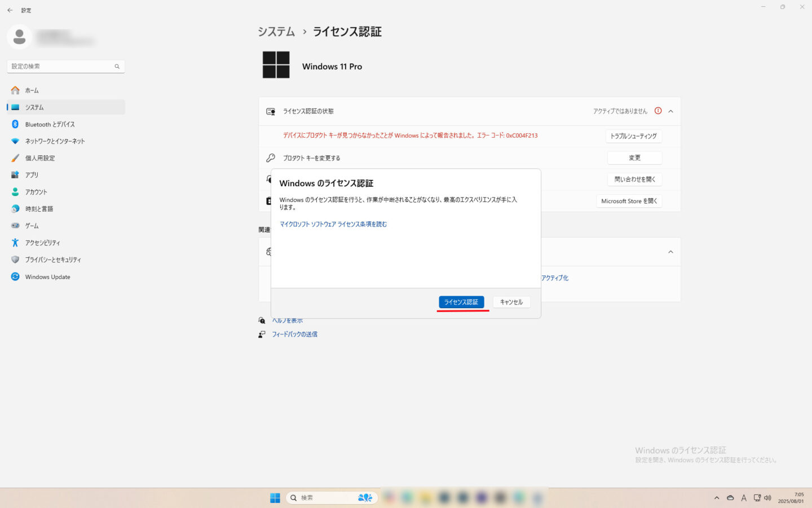Image resolution: width=812 pixels, height=508 pixels.
Task: Open Bluetooth とデバイス settings
Action: pos(66,124)
